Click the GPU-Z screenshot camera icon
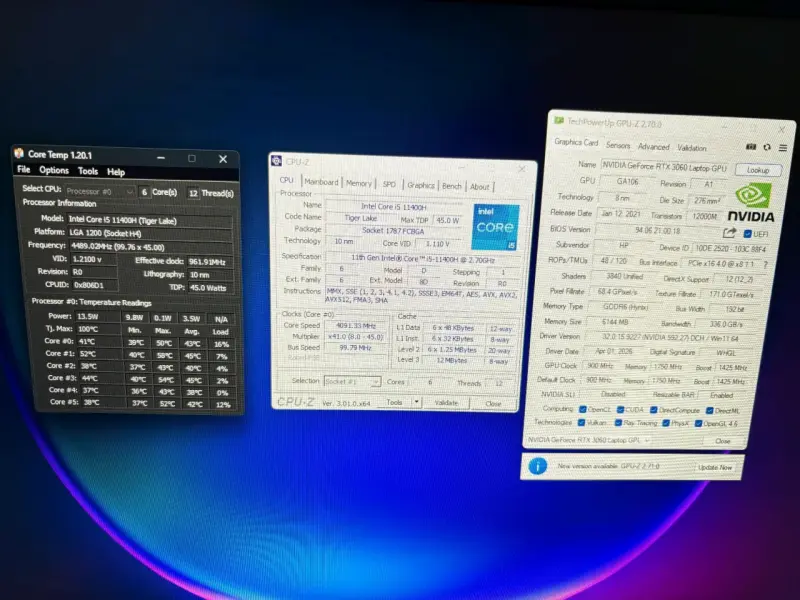Viewport: 800px width, 600px height. tap(751, 146)
